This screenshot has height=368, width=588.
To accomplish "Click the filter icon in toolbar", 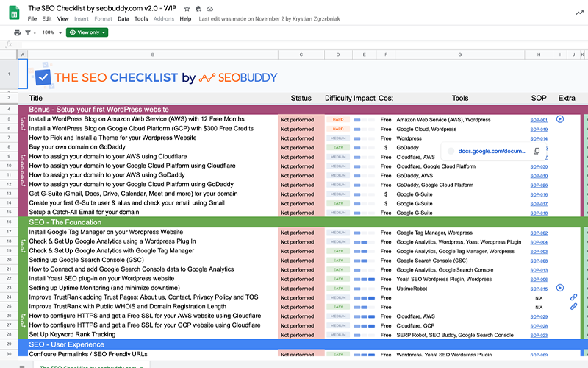I will point(28,32).
